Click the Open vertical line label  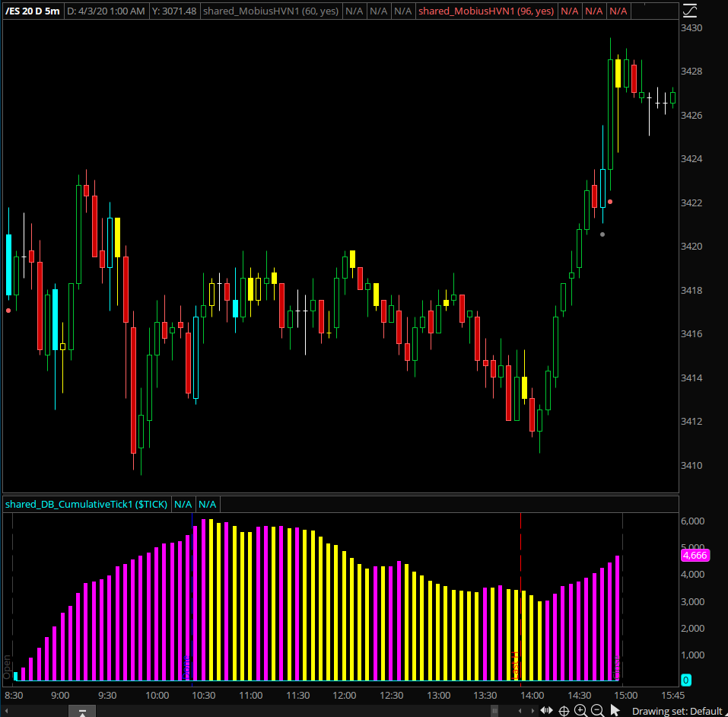[x=7, y=668]
